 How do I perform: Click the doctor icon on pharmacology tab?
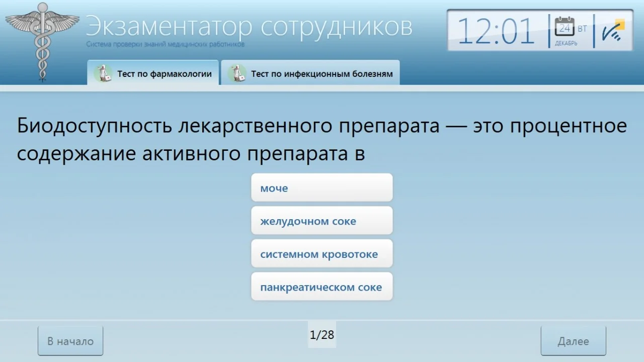[103, 73]
